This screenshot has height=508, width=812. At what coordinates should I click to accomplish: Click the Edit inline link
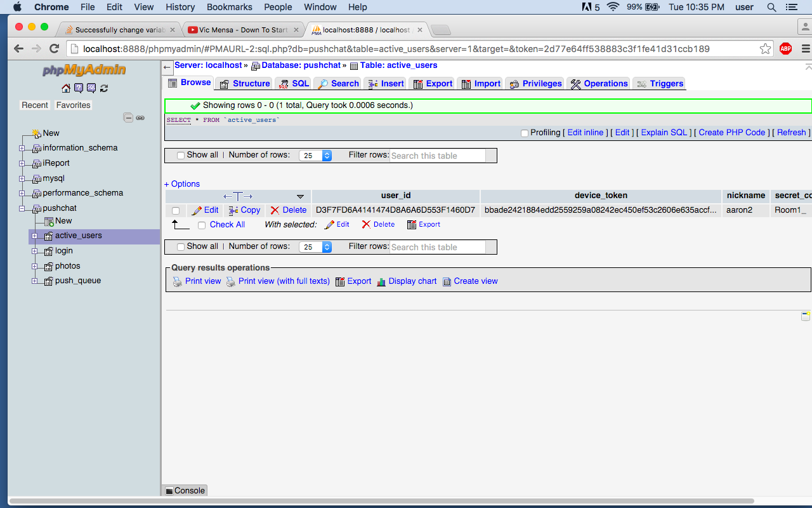click(x=586, y=133)
